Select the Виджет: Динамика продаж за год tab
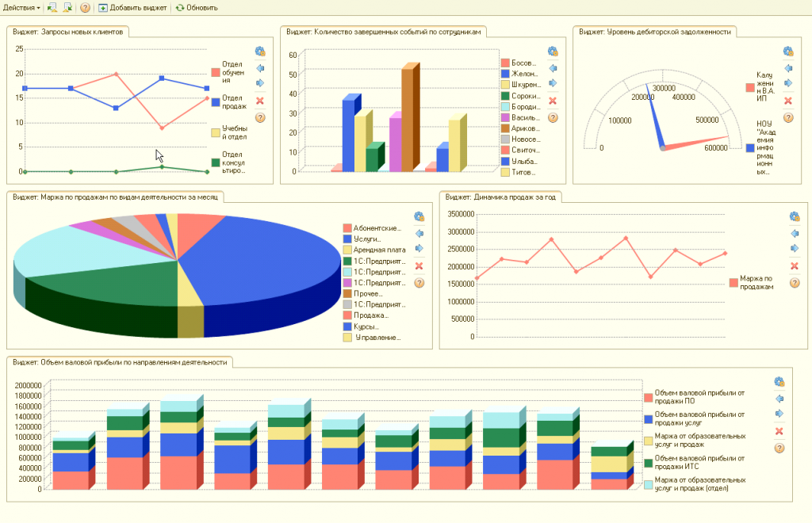The height and width of the screenshot is (523, 812). point(500,197)
